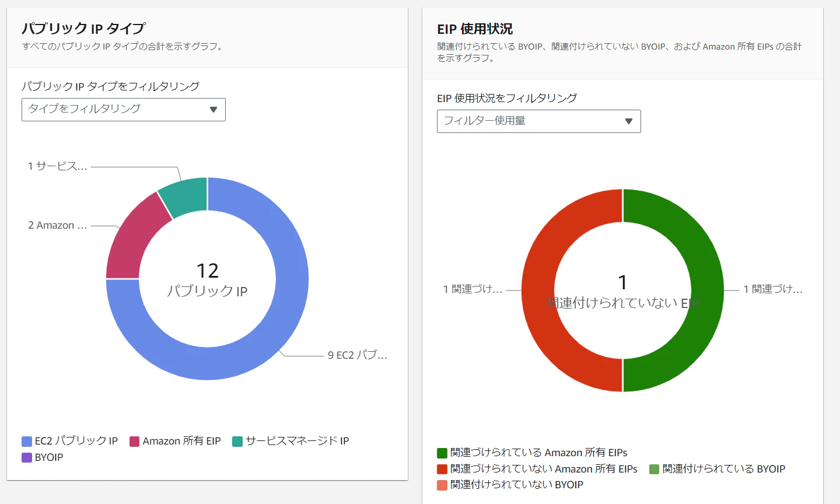Click the left '1 関連づけ…' label beside red segment
This screenshot has height=504, width=840.
point(473,289)
